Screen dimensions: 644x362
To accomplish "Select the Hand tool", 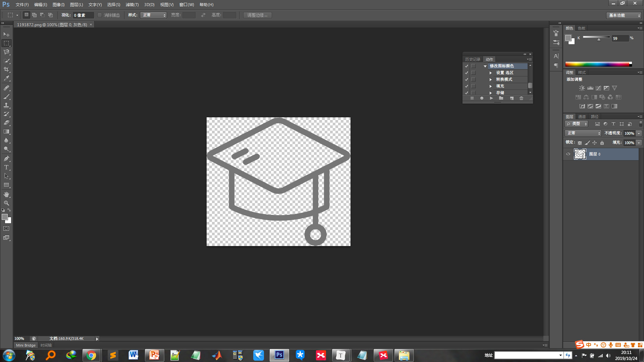I will 6,194.
